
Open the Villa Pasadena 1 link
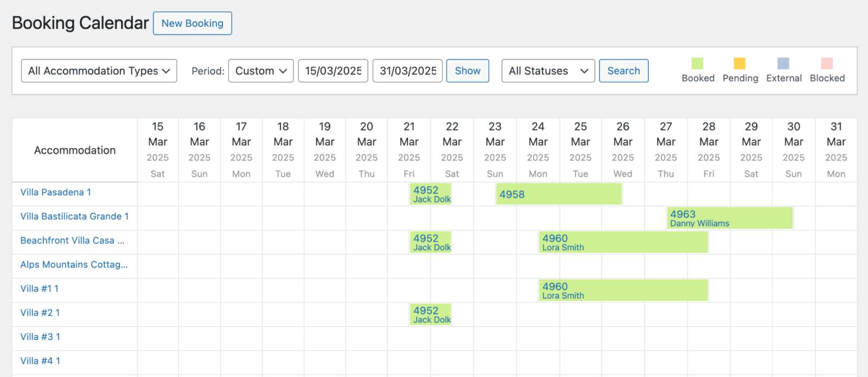tap(56, 193)
